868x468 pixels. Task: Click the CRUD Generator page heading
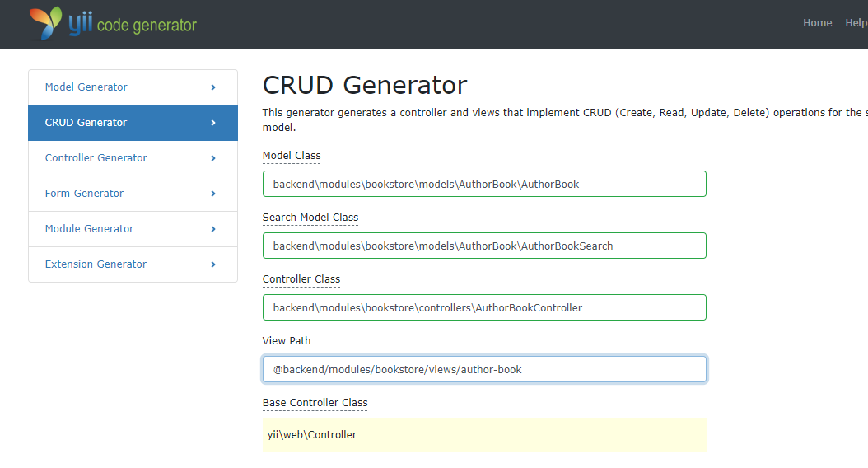pyautogui.click(x=365, y=86)
